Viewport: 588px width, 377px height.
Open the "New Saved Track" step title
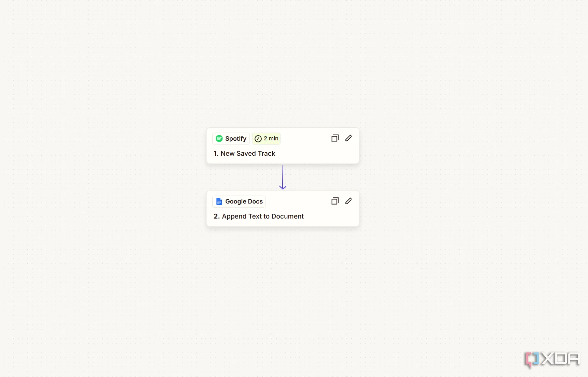click(248, 154)
